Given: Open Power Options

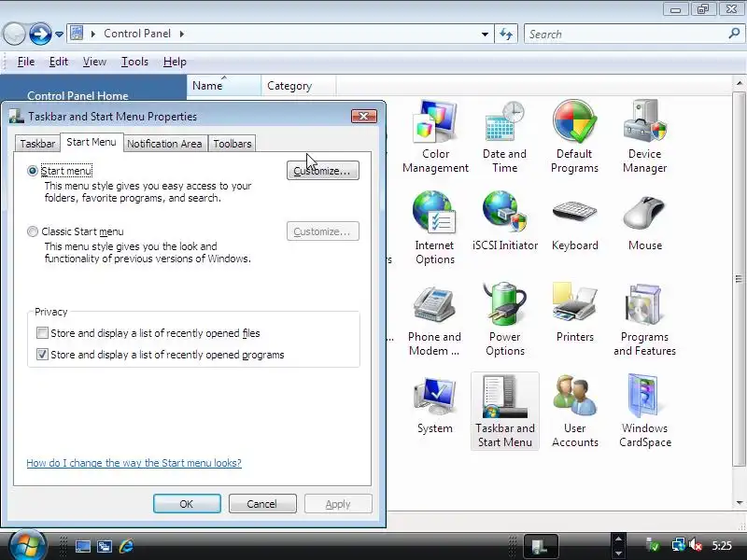Looking at the screenshot, I should (504, 319).
